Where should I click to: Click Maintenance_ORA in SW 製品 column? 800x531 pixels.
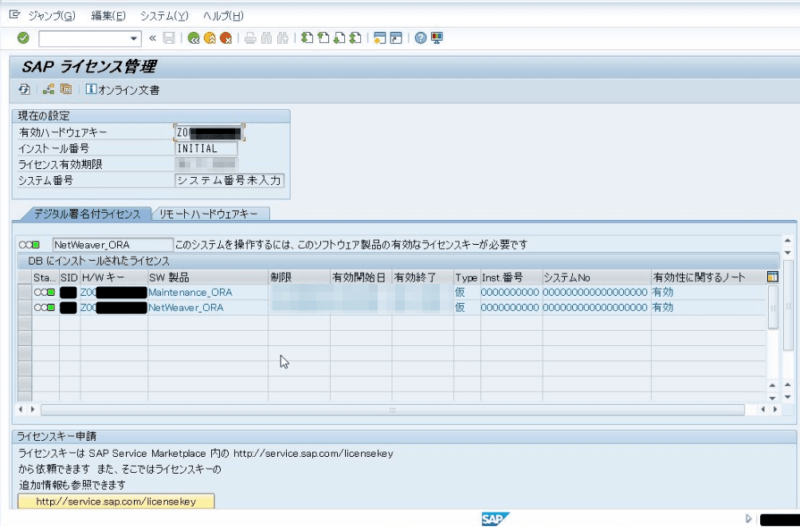[190, 292]
